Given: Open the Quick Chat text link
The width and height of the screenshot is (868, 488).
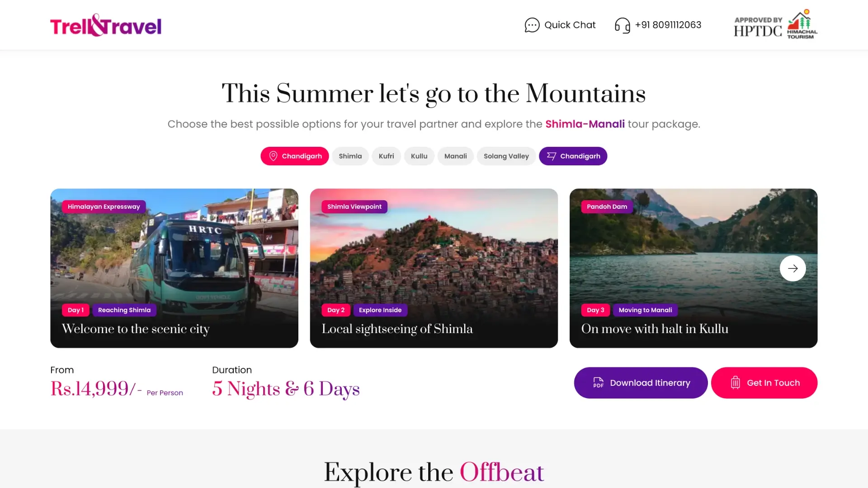Looking at the screenshot, I should tap(570, 25).
